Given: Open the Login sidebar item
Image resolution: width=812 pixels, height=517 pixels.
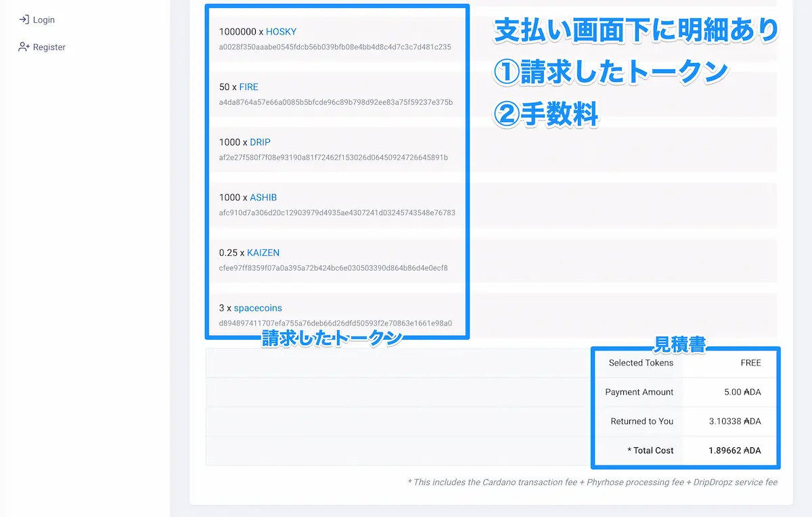Looking at the screenshot, I should 37,20.
